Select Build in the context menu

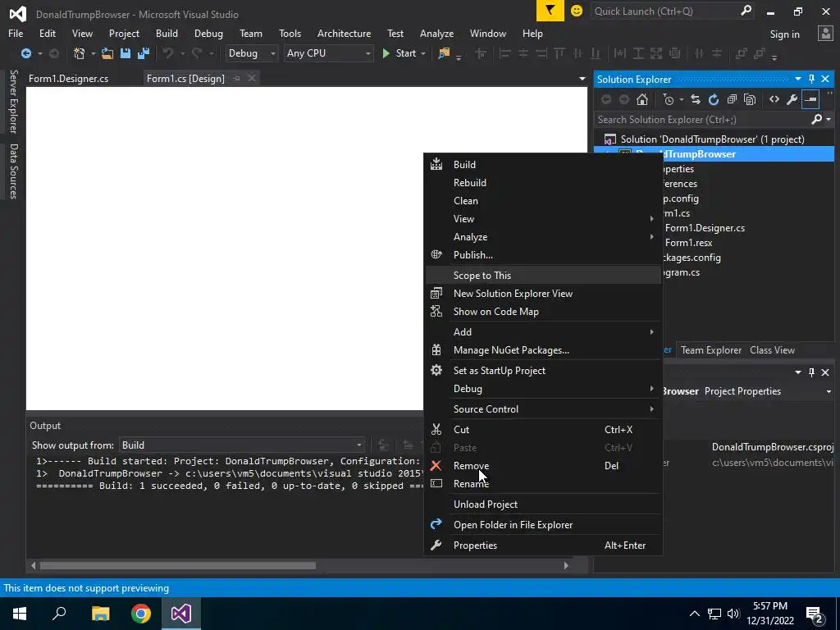(x=544, y=164)
